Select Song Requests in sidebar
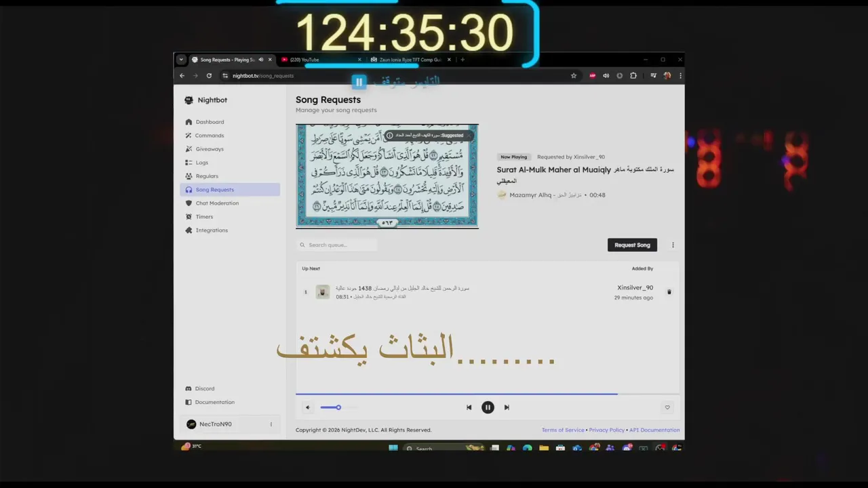Viewport: 868px width, 488px height. click(230, 190)
